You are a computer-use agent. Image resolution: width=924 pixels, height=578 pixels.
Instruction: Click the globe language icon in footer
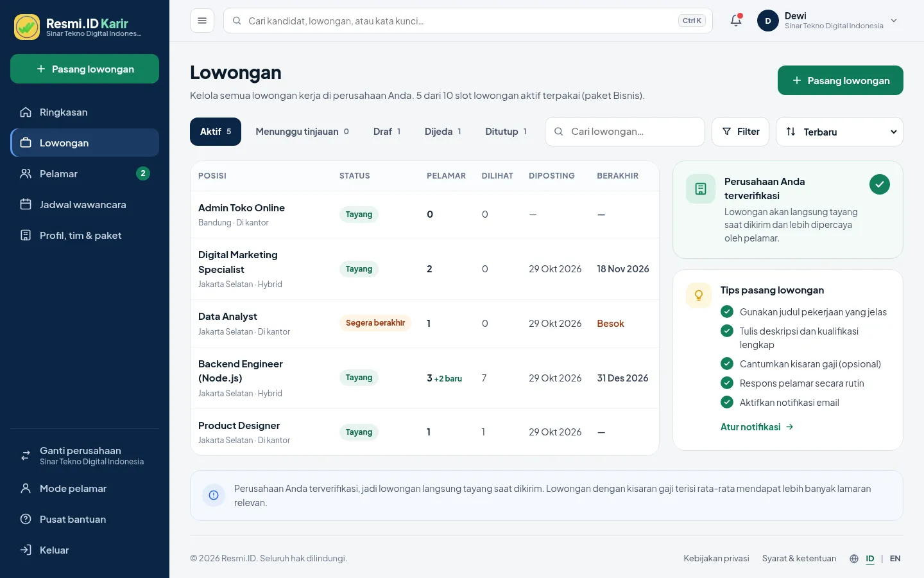coord(854,559)
